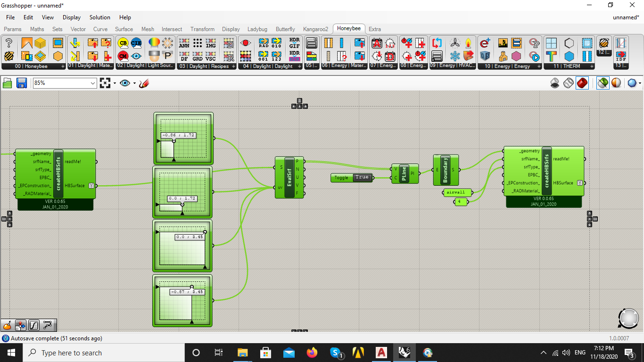Screen dimensions: 644x362
Task: Click the open file folder icon
Action: (x=8, y=83)
